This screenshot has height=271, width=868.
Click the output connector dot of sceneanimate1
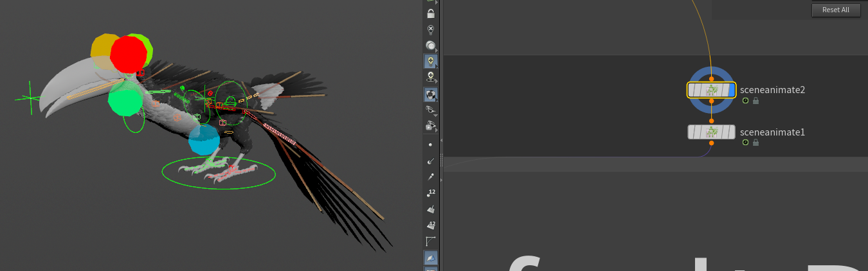[711, 143]
